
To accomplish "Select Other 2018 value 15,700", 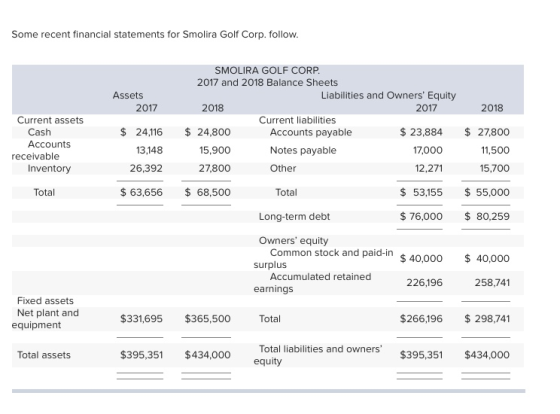I will pos(495,168).
